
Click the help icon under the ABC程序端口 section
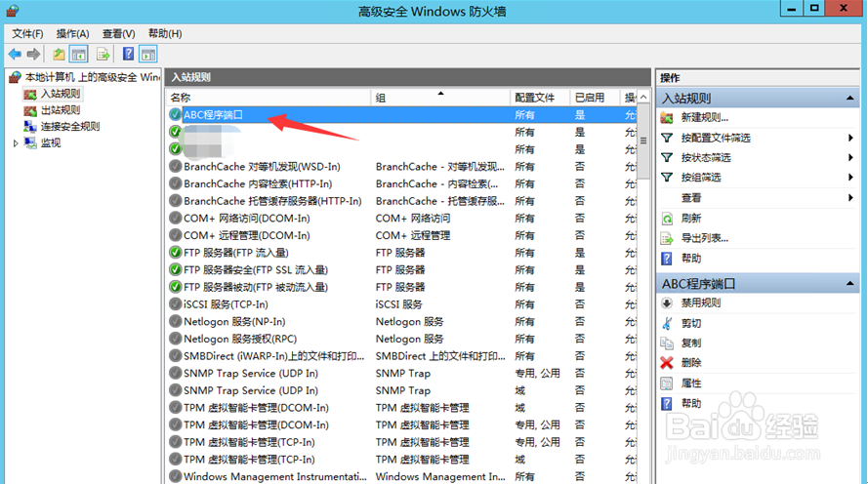click(x=667, y=403)
